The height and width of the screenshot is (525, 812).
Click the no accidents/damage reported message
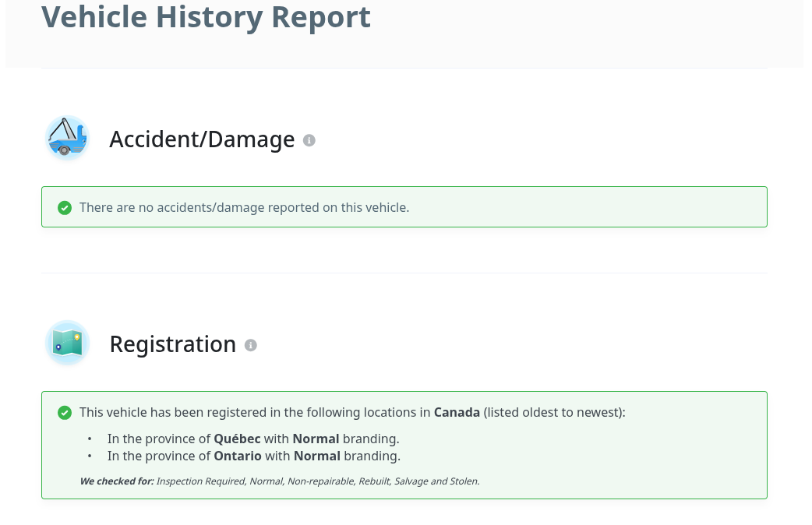(244, 207)
